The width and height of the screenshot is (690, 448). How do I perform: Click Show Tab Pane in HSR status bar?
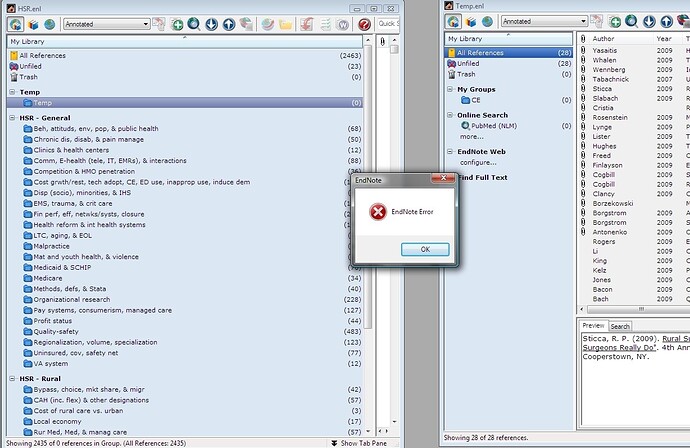click(x=359, y=443)
